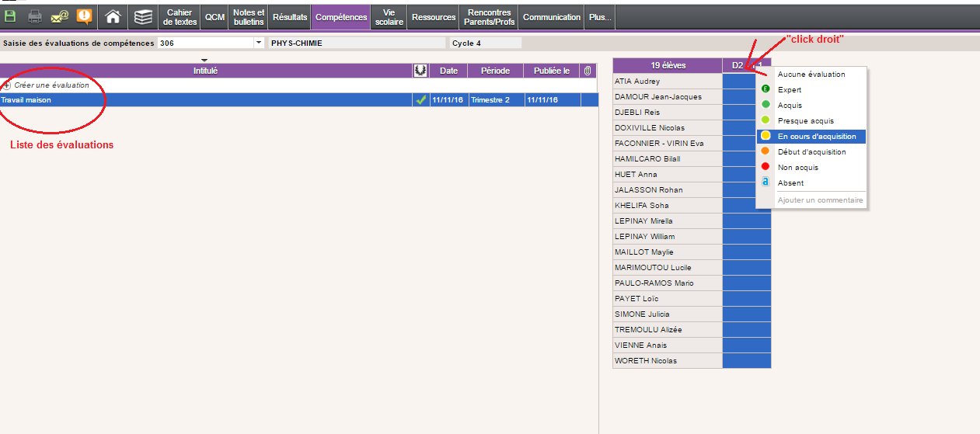Toggle the green checkmark for Travail maison
This screenshot has height=434, width=980.
pos(420,100)
